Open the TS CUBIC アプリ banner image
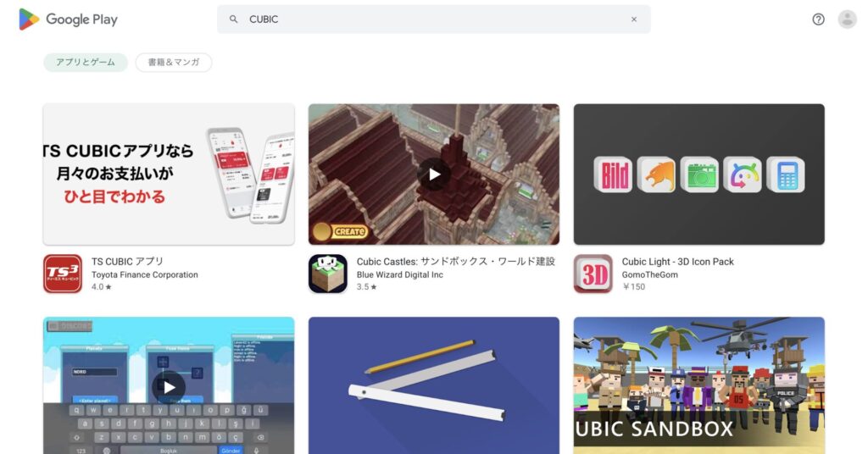Image resolution: width=868 pixels, height=454 pixels. (x=169, y=174)
